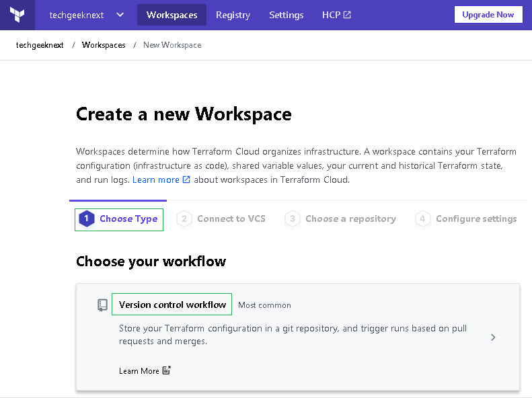
Task: Select the Choose a repository step
Action: (x=340, y=219)
